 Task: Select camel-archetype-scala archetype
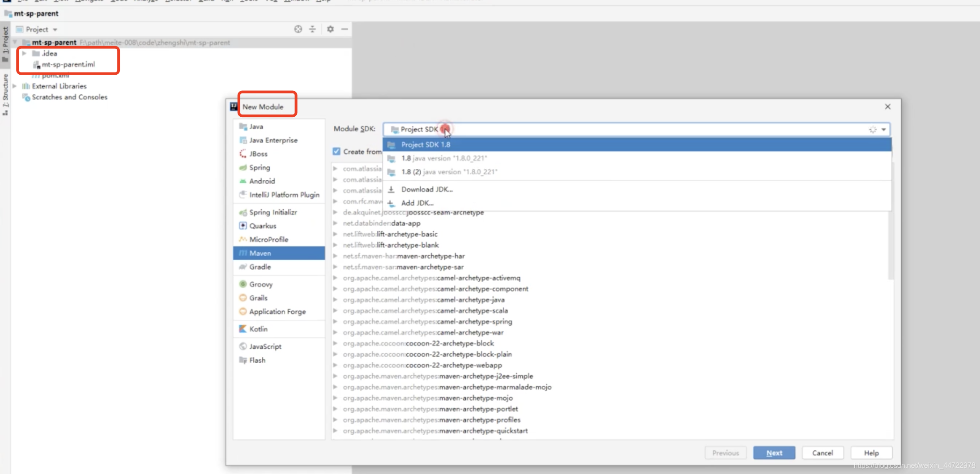click(425, 311)
